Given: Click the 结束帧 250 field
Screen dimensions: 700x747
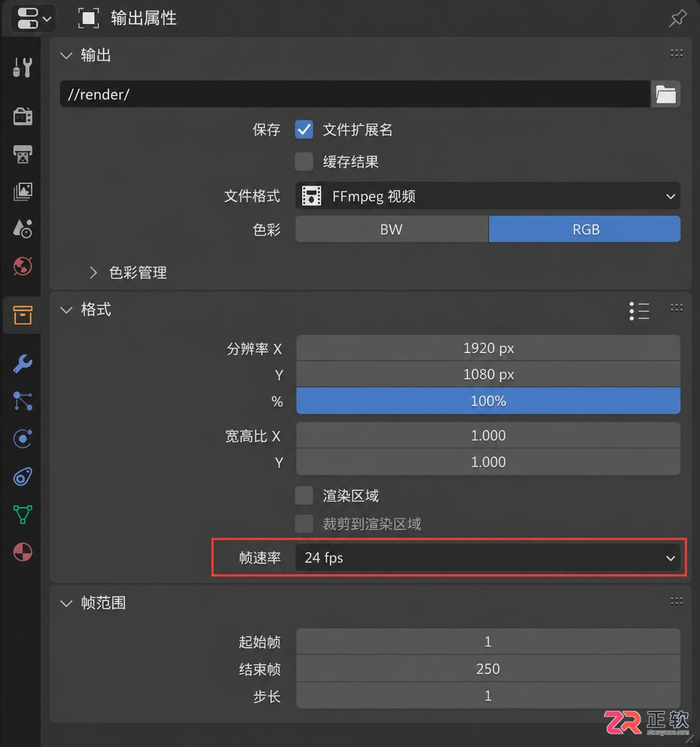Looking at the screenshot, I should (488, 669).
